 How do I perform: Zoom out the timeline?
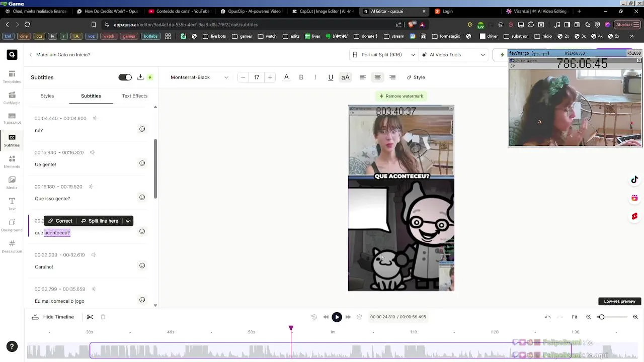pos(588,317)
